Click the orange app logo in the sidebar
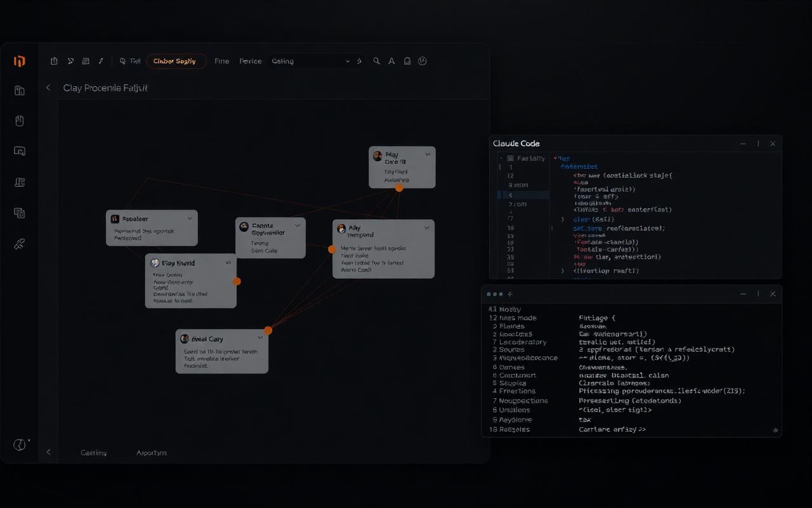The height and width of the screenshot is (508, 812). click(x=19, y=61)
